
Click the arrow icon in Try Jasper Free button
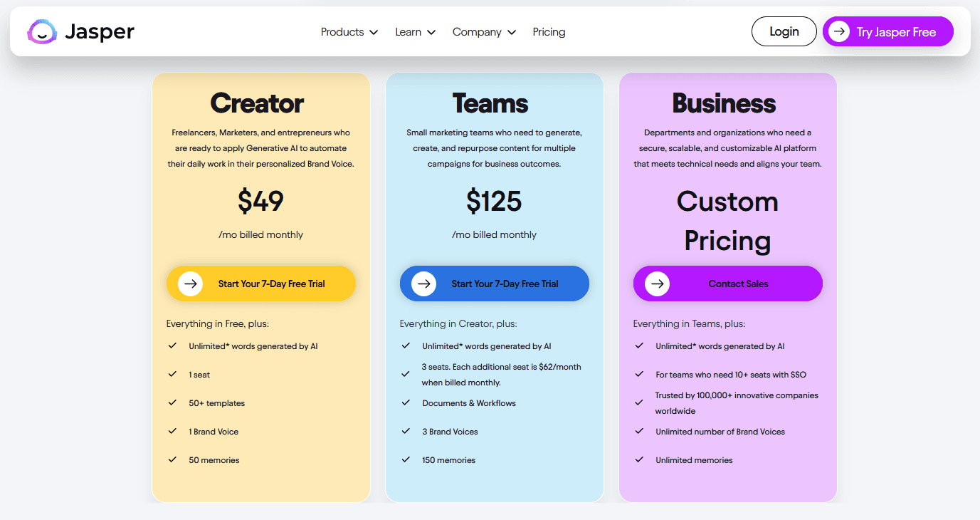(x=839, y=31)
